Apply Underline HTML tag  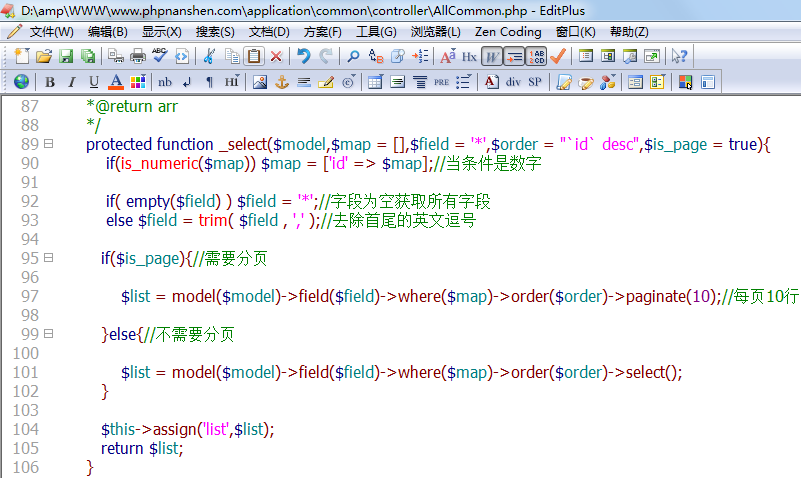pos(93,82)
